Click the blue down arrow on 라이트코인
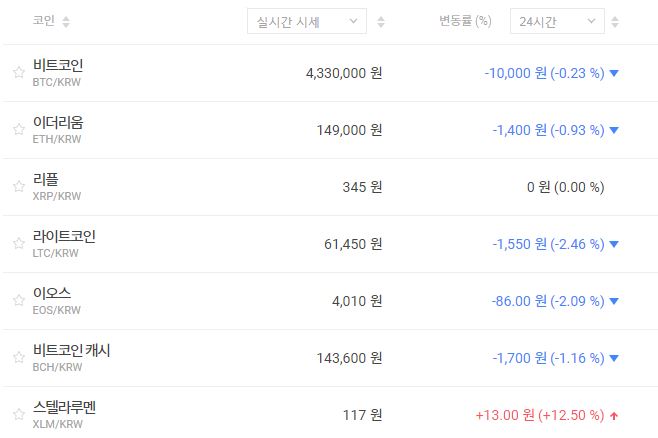This screenshot has width=658, height=438. 614,244
